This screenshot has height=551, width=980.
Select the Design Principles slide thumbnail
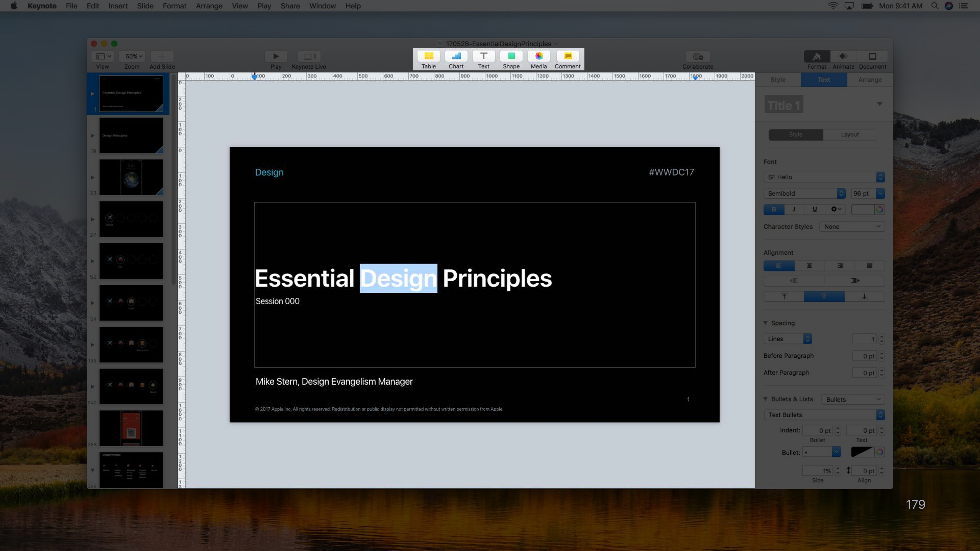[x=131, y=135]
